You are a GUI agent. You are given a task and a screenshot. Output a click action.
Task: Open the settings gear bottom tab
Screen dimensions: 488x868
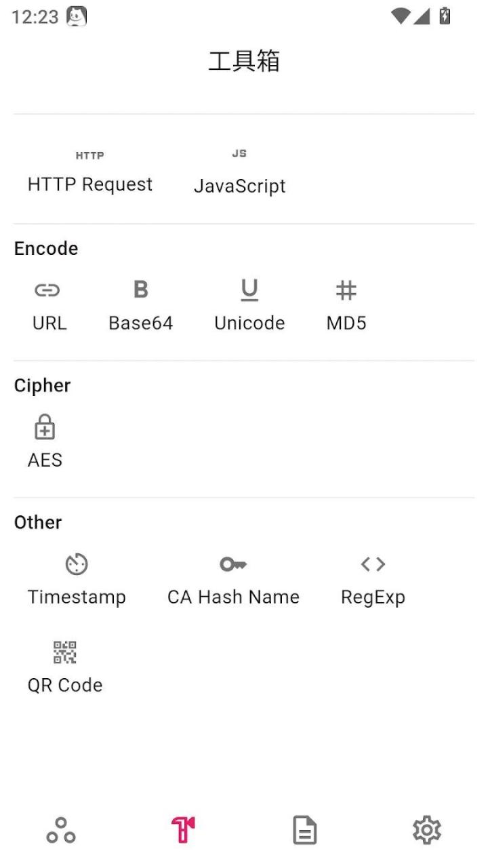pos(427,830)
